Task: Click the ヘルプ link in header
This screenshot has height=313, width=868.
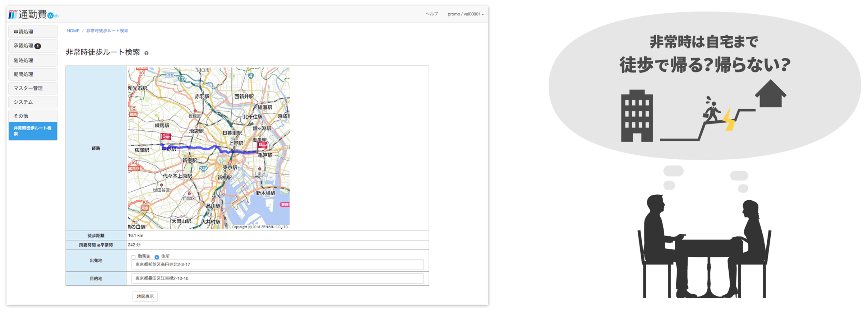Action: (431, 14)
